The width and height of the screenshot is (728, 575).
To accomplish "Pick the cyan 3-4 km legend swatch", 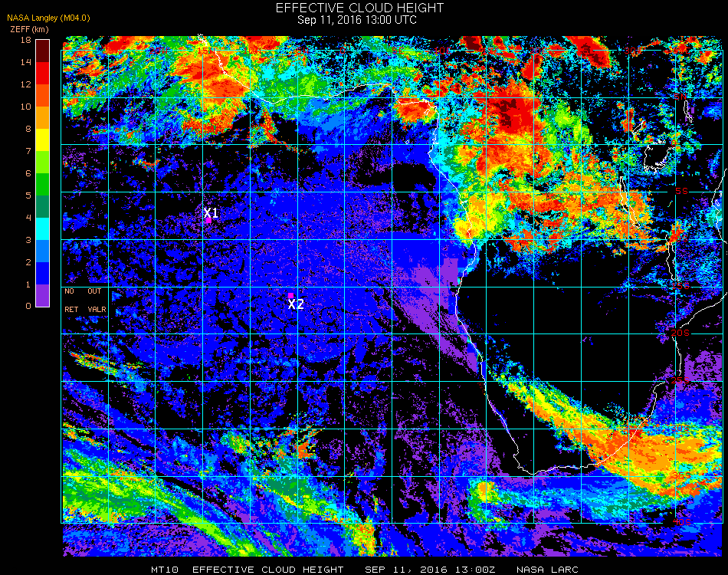I will [42, 229].
